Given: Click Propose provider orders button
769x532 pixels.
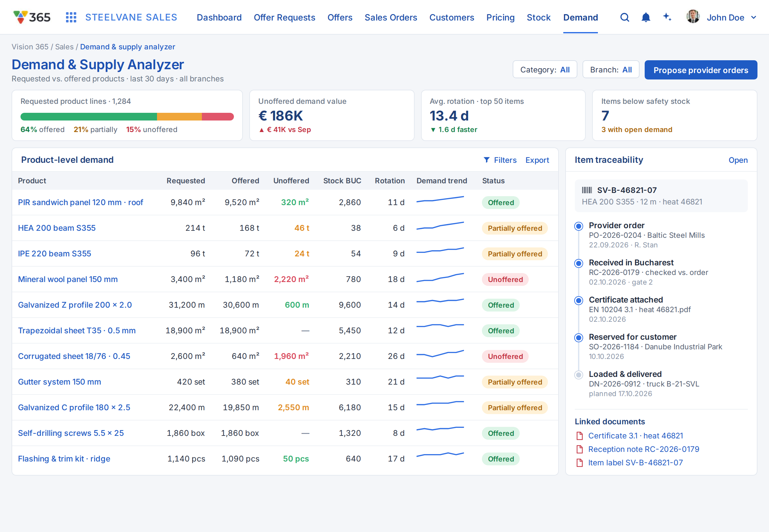Looking at the screenshot, I should 701,70.
